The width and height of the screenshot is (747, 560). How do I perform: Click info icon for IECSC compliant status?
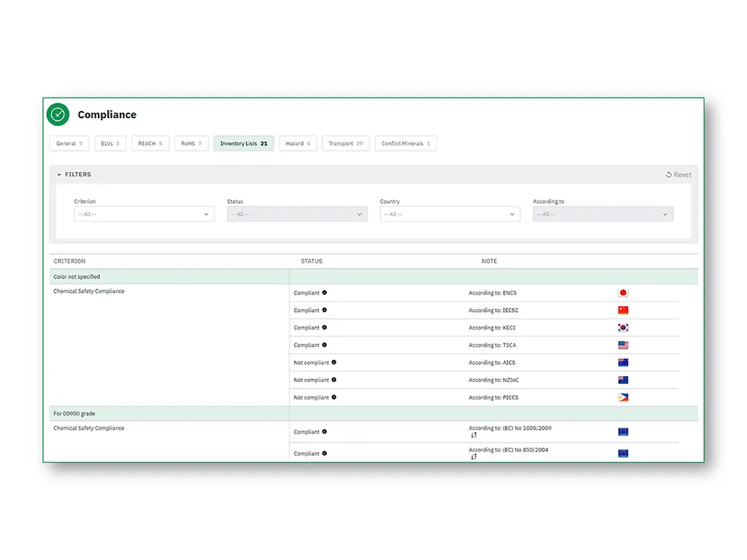[325, 310]
